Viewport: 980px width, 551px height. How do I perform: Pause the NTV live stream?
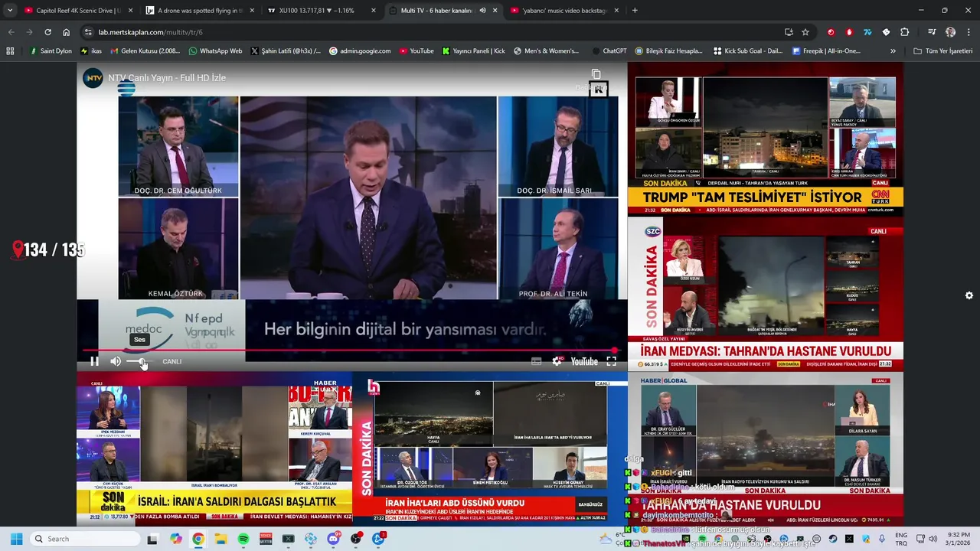pyautogui.click(x=95, y=361)
